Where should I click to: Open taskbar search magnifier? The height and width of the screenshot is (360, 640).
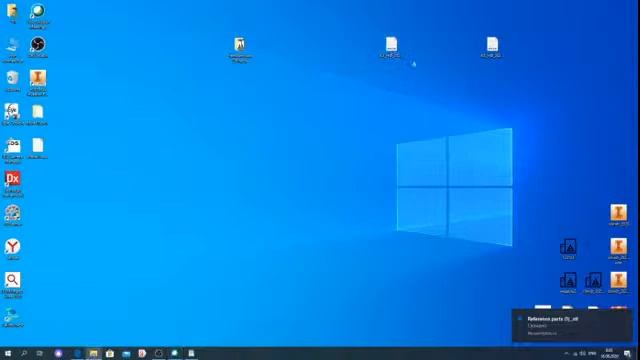[24, 353]
